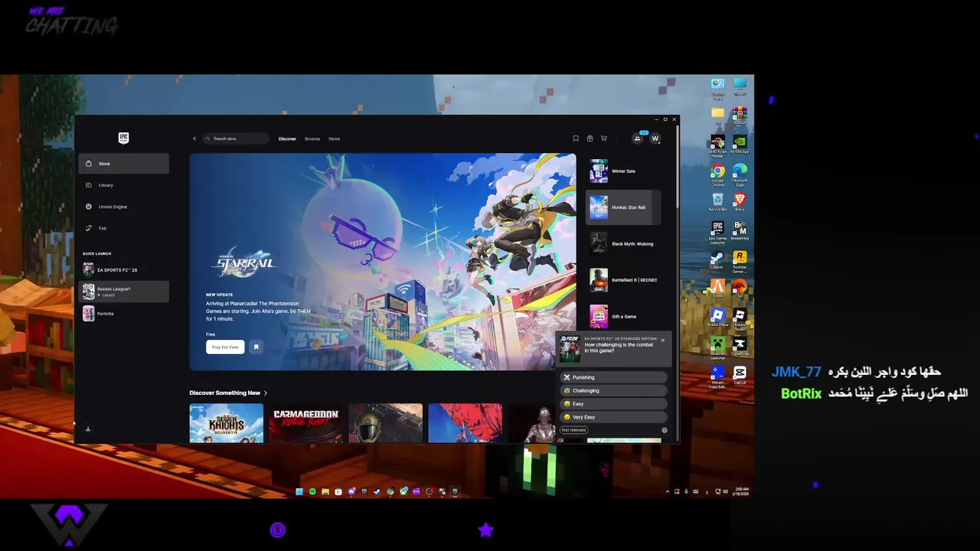Show hidden tray icons chevron
The image size is (980, 551).
(668, 491)
